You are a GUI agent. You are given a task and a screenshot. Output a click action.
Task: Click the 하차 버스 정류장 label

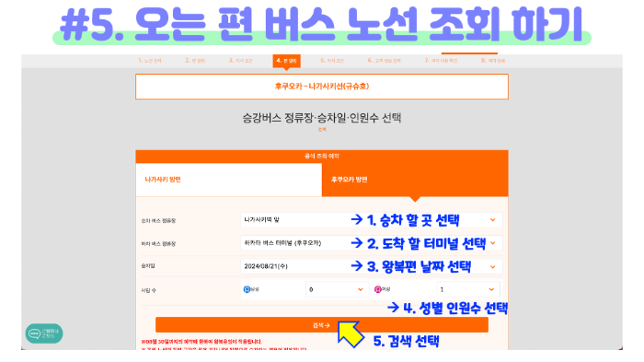click(158, 244)
